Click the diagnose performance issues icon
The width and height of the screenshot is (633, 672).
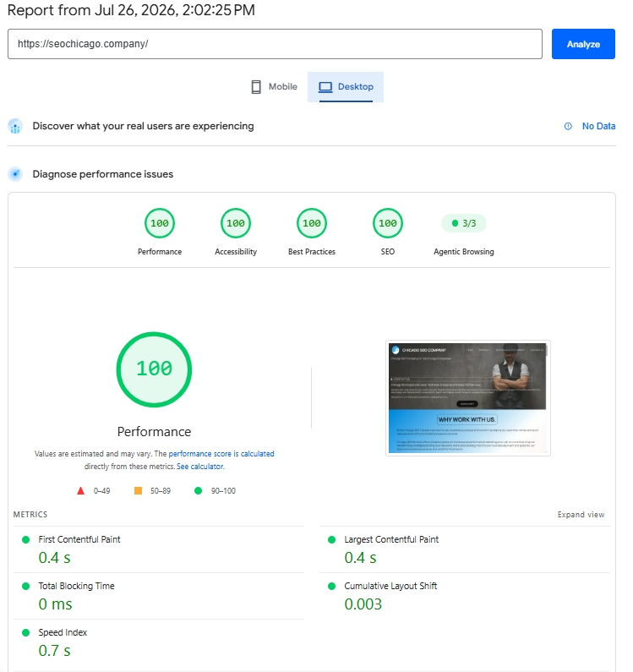(x=15, y=174)
